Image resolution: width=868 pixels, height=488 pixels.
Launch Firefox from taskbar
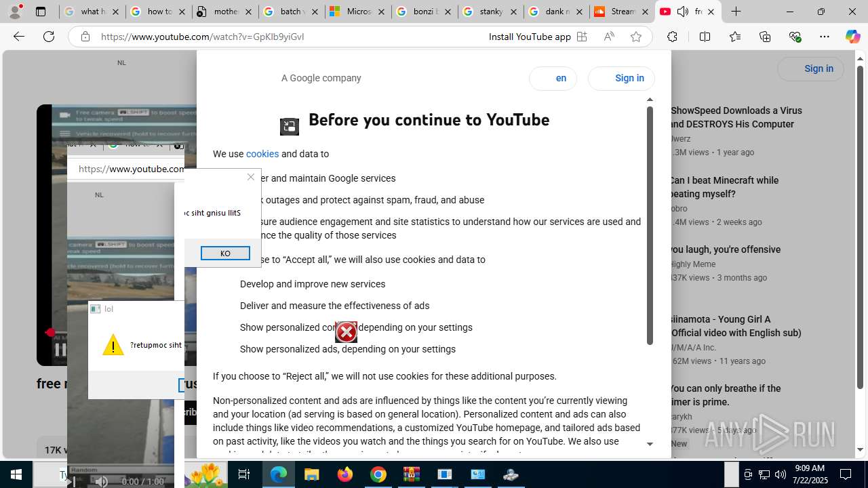345,474
